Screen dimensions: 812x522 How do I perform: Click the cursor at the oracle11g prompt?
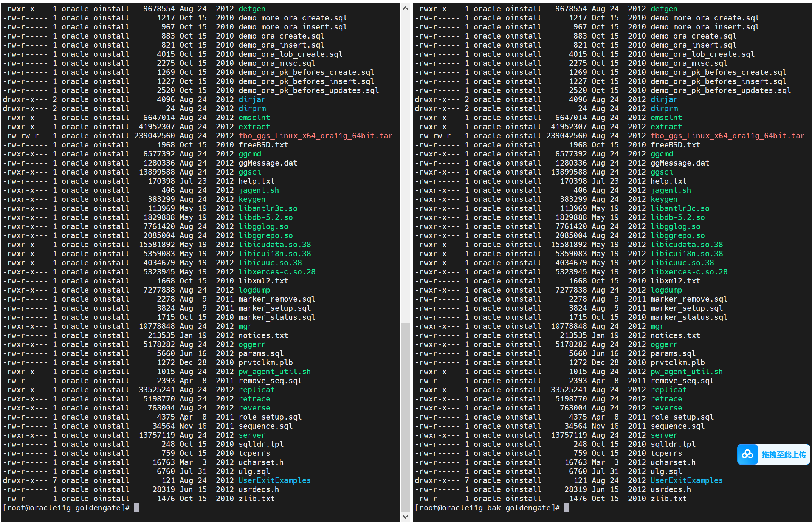tap(136, 508)
